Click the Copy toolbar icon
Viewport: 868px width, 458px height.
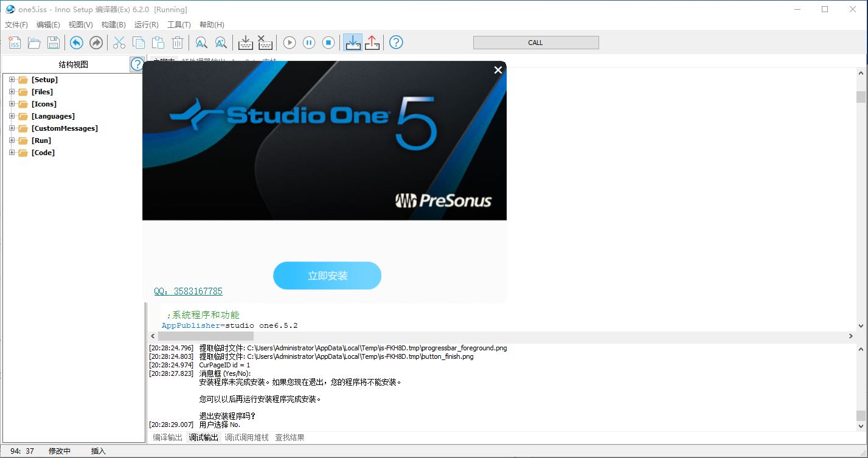pyautogui.click(x=139, y=43)
